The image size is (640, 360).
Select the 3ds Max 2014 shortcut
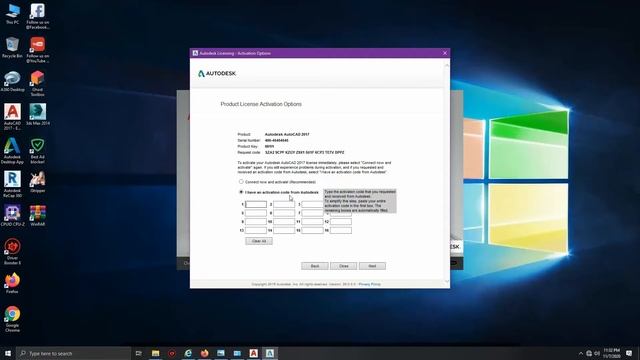click(38, 114)
